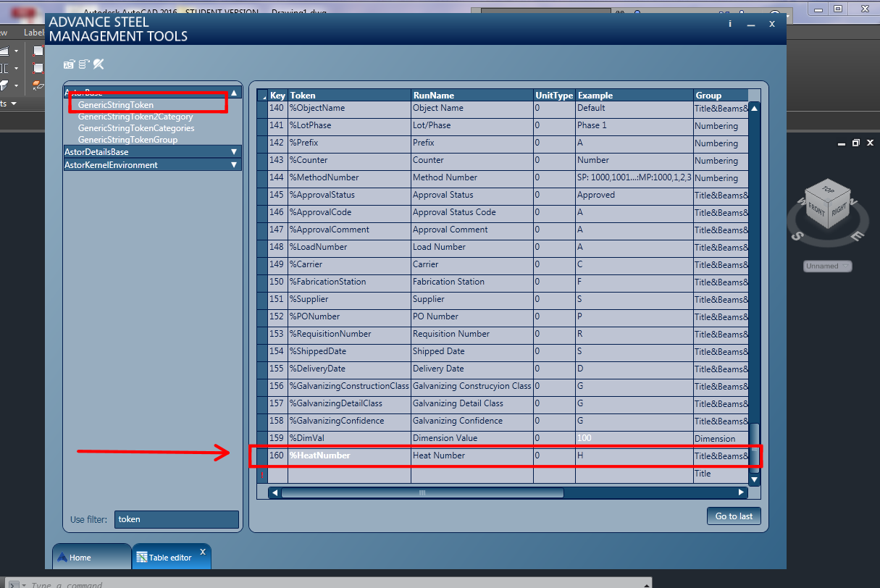Select the table copy icon on the toolbar
880x588 pixels.
click(83, 64)
